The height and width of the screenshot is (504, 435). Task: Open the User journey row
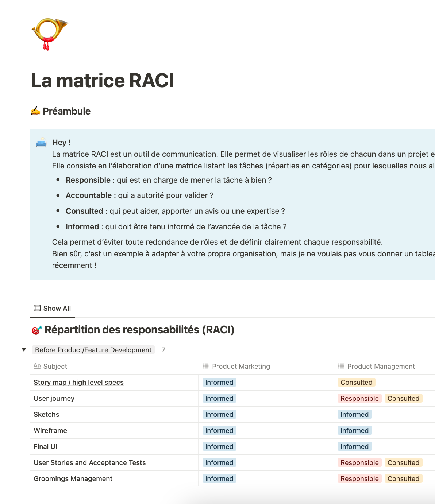point(54,398)
